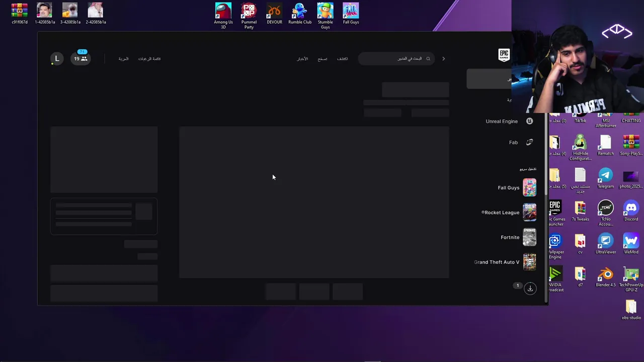This screenshot has height=362, width=644.
Task: Select the CHATTING item on the desktop
Action: pyautogui.click(x=631, y=119)
